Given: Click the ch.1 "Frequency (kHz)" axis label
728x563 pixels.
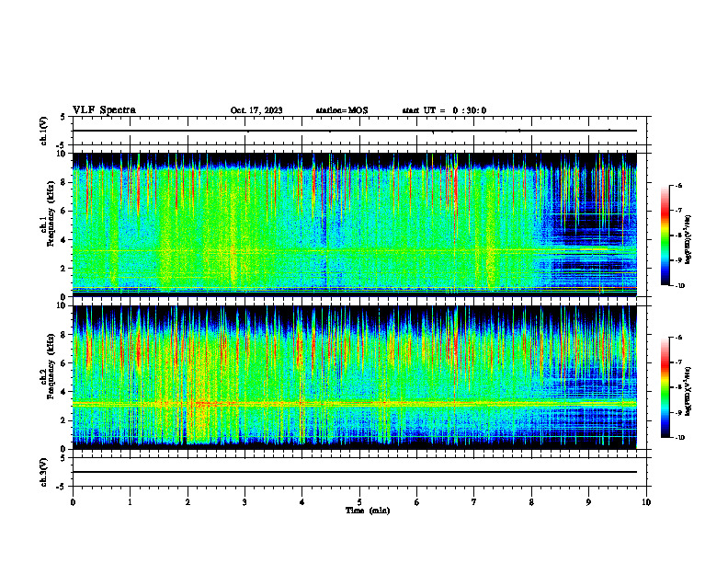Looking at the screenshot, I should tap(51, 214).
